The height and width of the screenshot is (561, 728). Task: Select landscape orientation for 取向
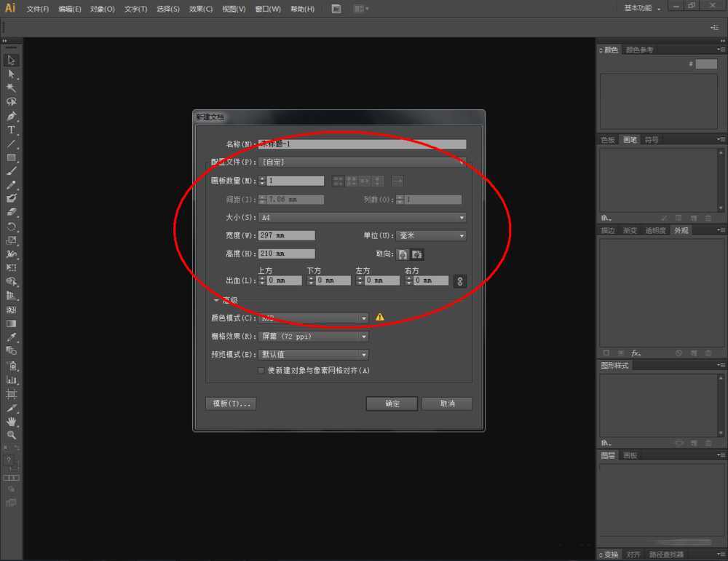[416, 254]
